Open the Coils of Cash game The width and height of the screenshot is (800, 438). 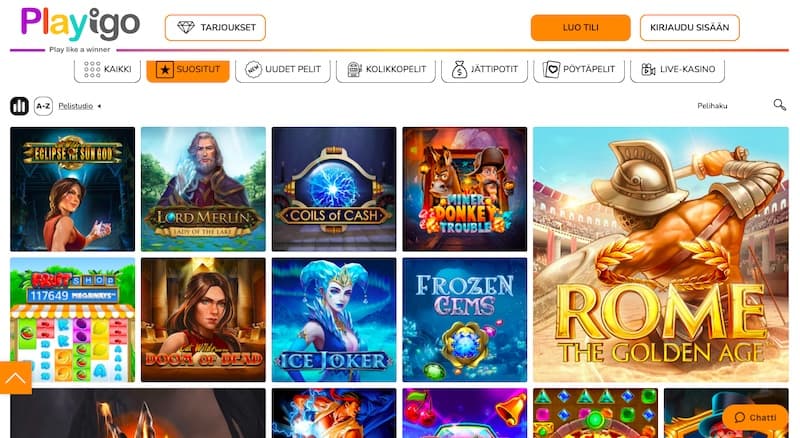click(334, 189)
